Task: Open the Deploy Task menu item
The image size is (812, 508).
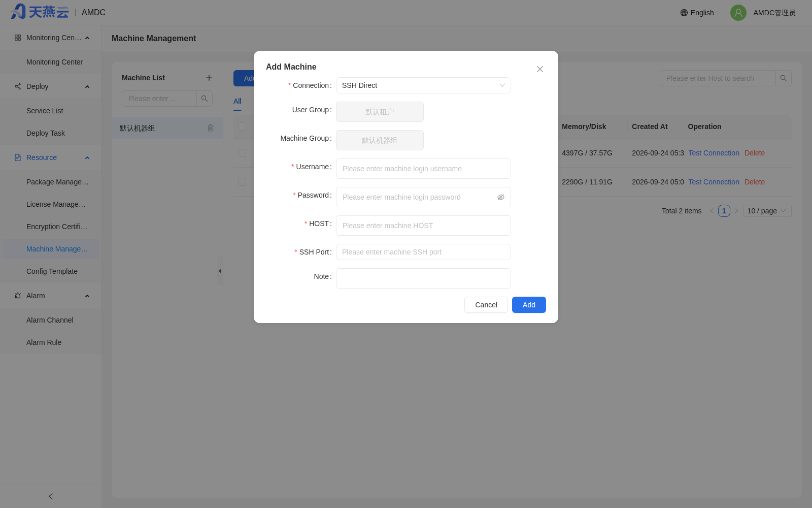Action: pos(51,133)
